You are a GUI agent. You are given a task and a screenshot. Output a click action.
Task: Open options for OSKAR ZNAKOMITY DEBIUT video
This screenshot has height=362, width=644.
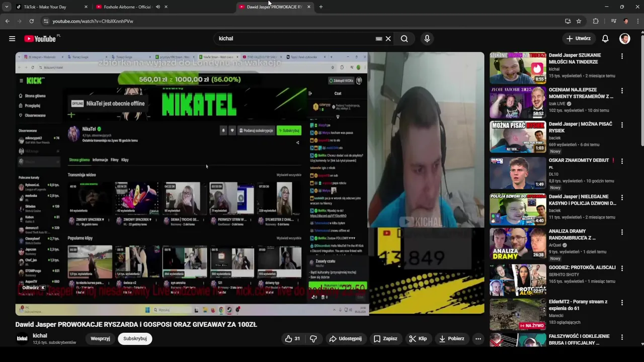pos(622,161)
